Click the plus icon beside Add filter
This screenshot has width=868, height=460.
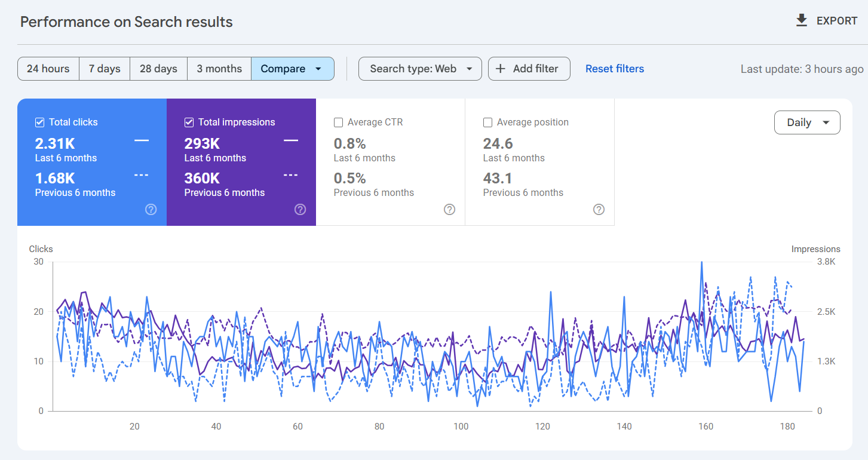pos(500,68)
